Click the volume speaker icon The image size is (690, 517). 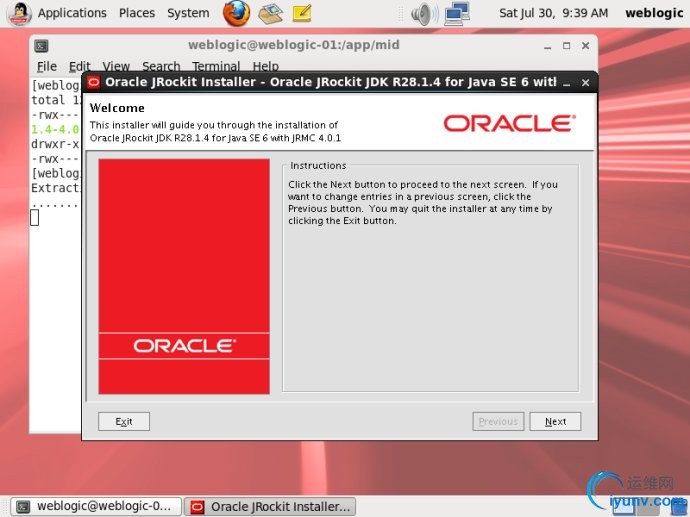424,14
